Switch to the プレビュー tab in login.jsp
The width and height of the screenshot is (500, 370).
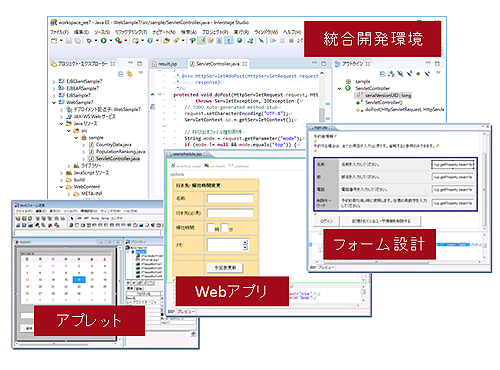[x=326, y=267]
